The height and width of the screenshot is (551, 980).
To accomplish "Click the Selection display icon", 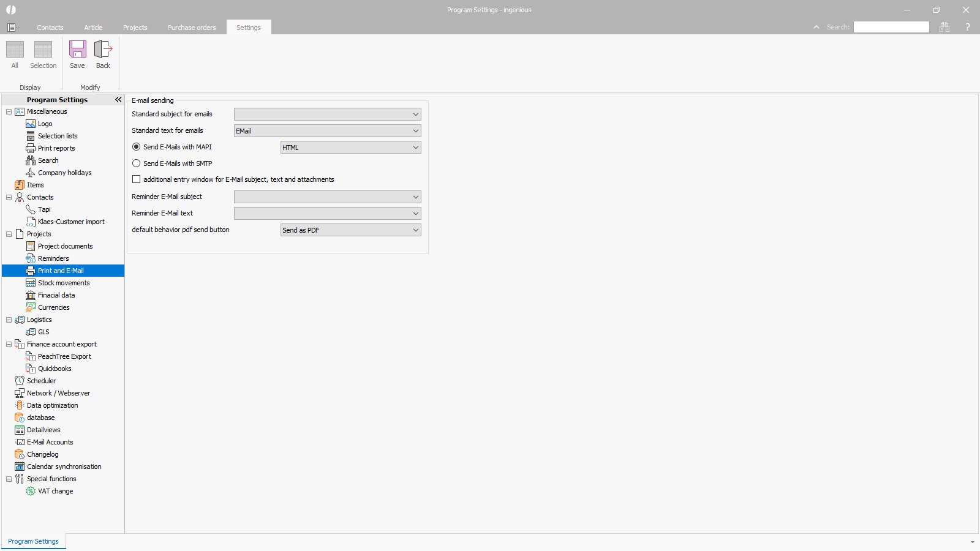I will [x=43, y=50].
